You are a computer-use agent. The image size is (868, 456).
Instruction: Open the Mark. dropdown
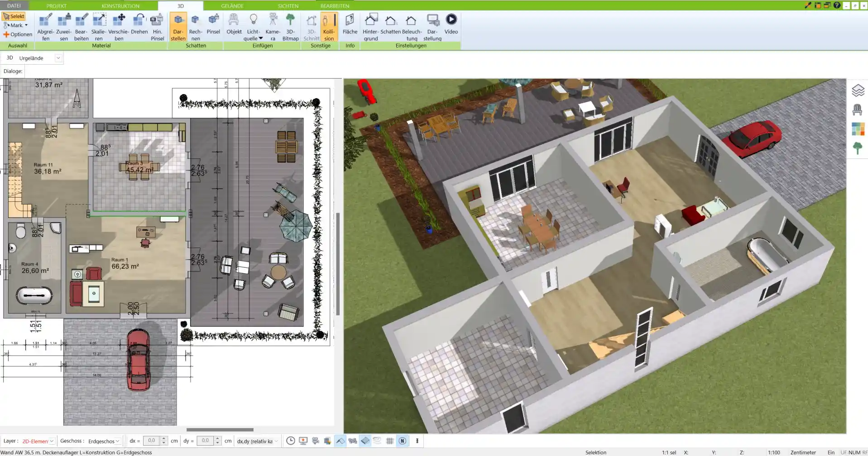16,25
